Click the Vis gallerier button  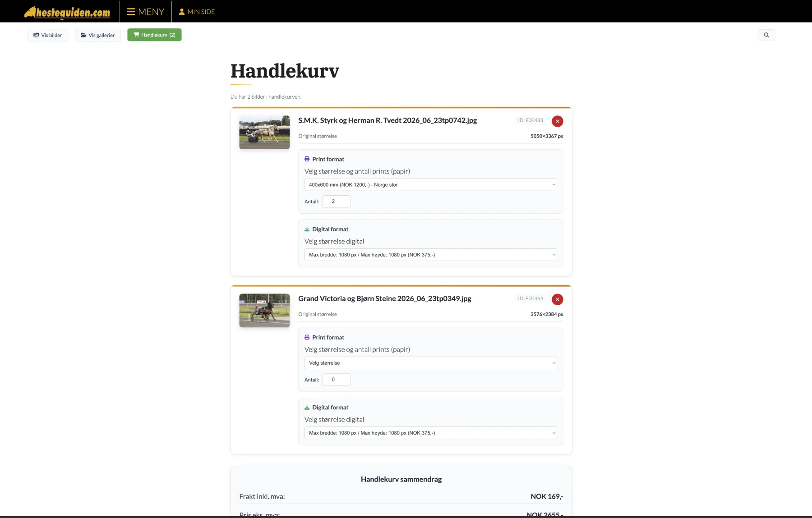[x=97, y=35]
